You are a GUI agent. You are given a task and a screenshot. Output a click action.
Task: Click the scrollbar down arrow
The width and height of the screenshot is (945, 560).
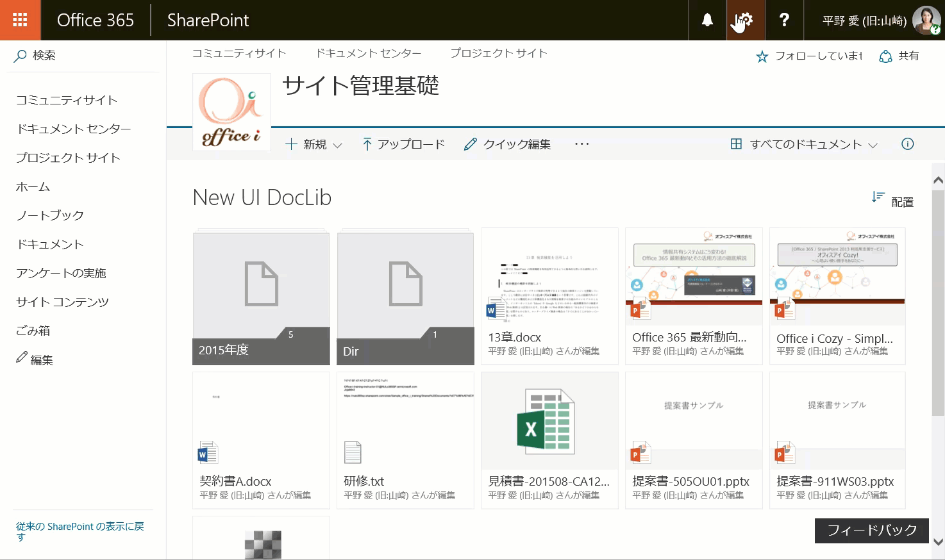click(938, 541)
